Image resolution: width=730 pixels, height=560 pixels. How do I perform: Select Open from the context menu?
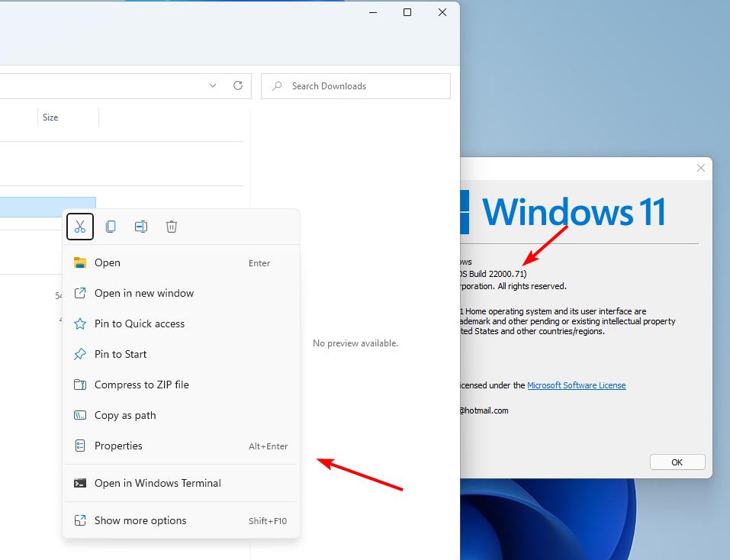(181, 262)
